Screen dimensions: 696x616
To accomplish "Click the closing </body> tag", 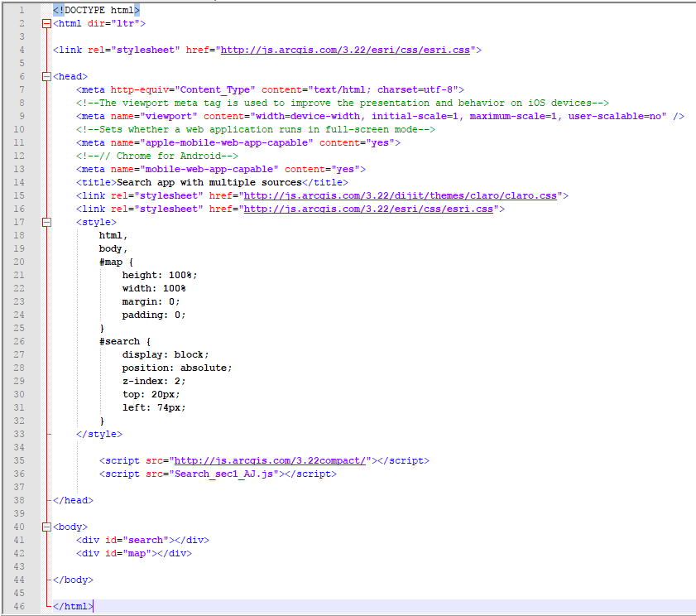I will 73,580.
